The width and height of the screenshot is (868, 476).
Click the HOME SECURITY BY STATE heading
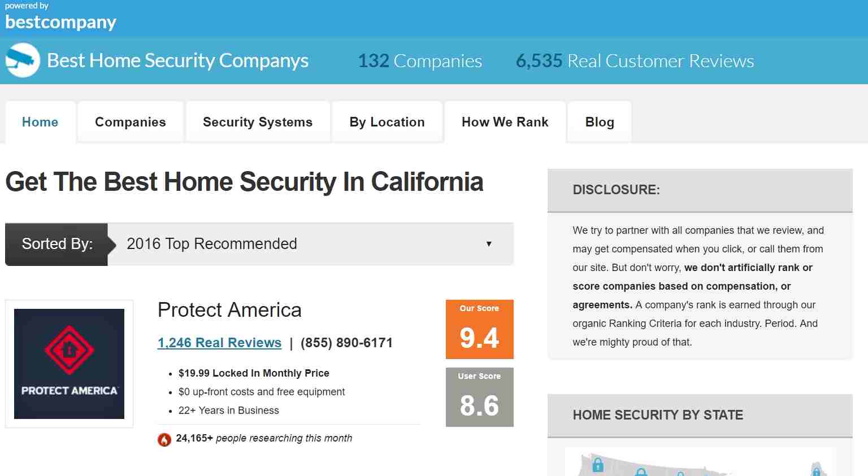658,415
